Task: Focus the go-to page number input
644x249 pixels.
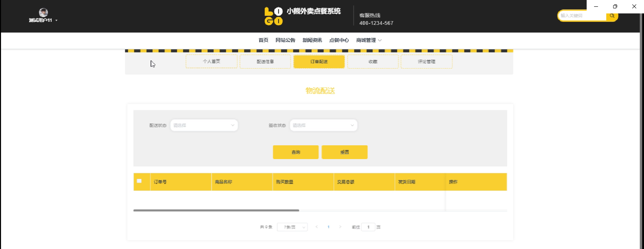Action: coord(368,227)
